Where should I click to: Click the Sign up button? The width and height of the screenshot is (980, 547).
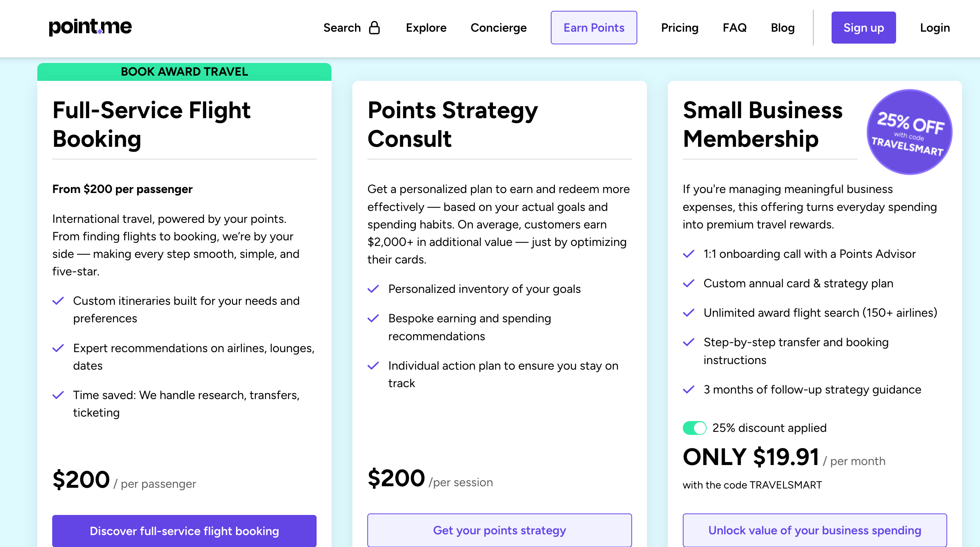click(x=864, y=27)
